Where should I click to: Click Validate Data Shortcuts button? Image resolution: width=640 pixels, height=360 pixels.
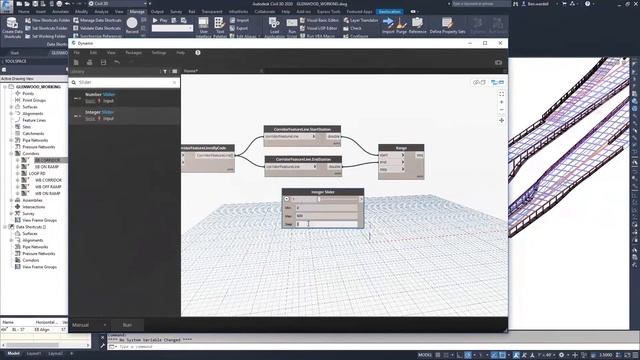click(97, 28)
